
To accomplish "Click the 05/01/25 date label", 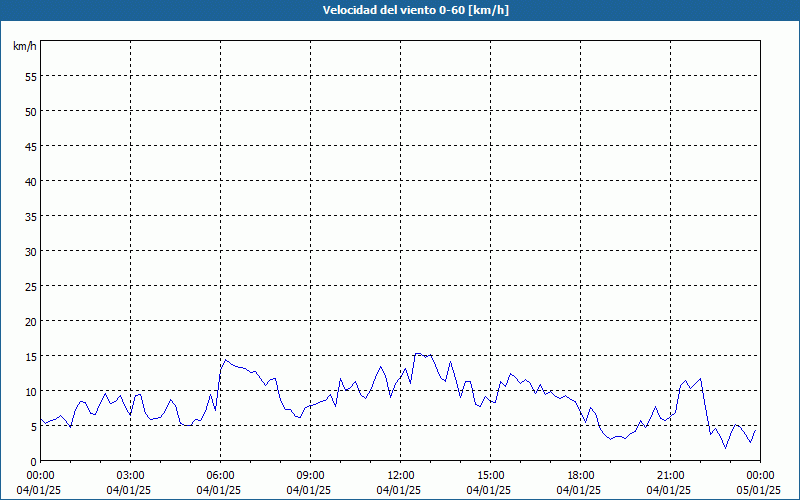I will (x=759, y=490).
